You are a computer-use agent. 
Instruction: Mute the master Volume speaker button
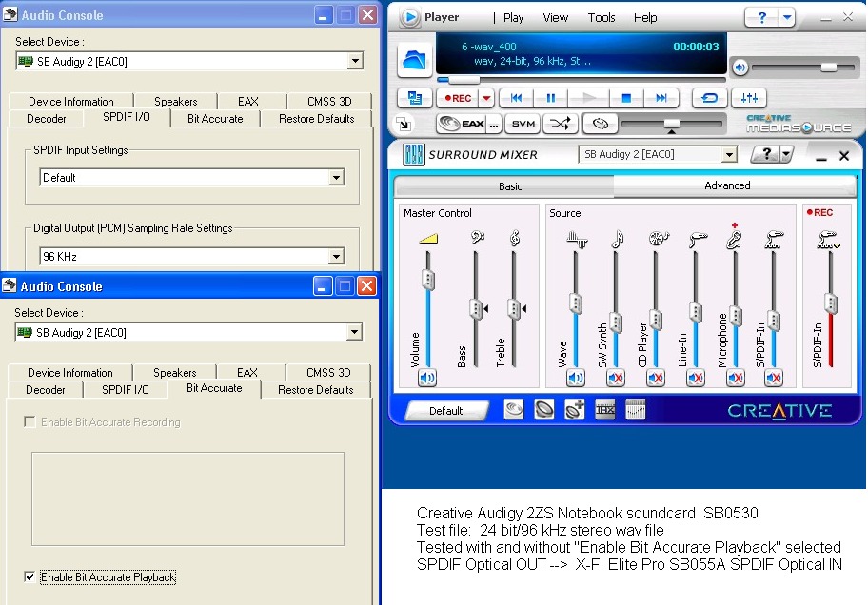427,379
